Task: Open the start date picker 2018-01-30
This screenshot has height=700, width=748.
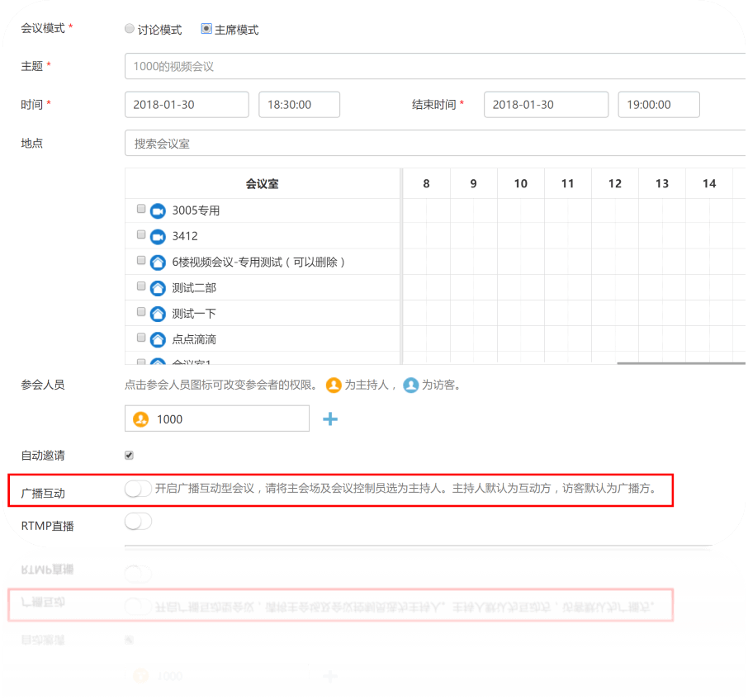Action: [187, 105]
